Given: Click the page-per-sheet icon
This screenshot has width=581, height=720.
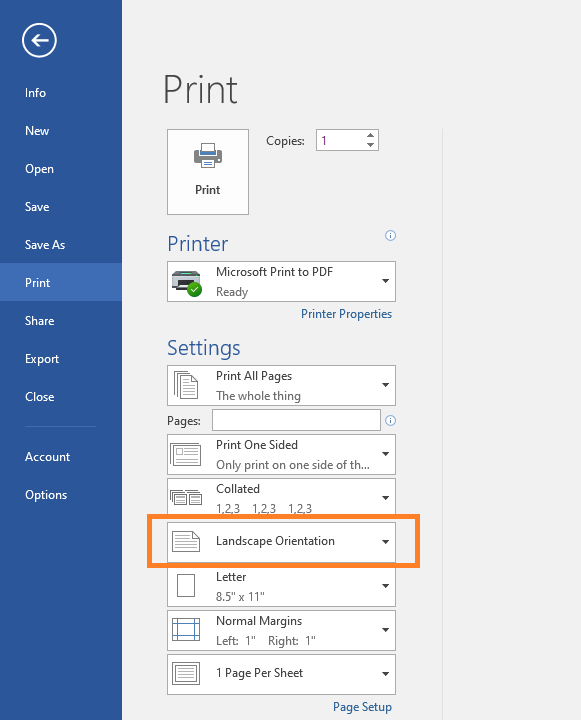Looking at the screenshot, I should pyautogui.click(x=186, y=674).
